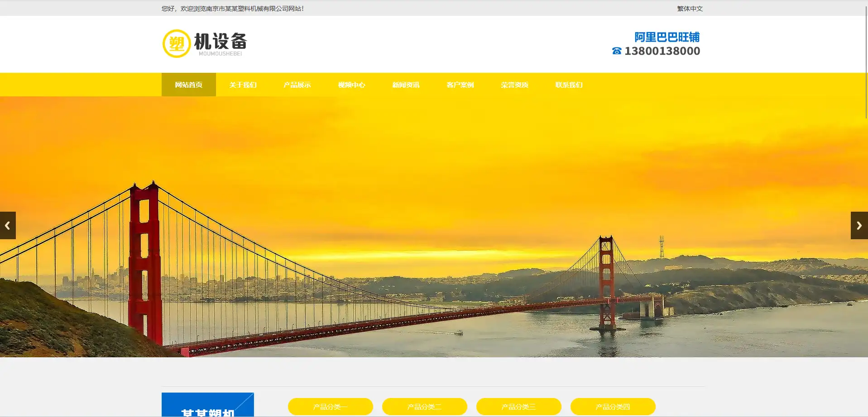Choose the 产品分类三 category button
The height and width of the screenshot is (417, 868).
coord(518,407)
